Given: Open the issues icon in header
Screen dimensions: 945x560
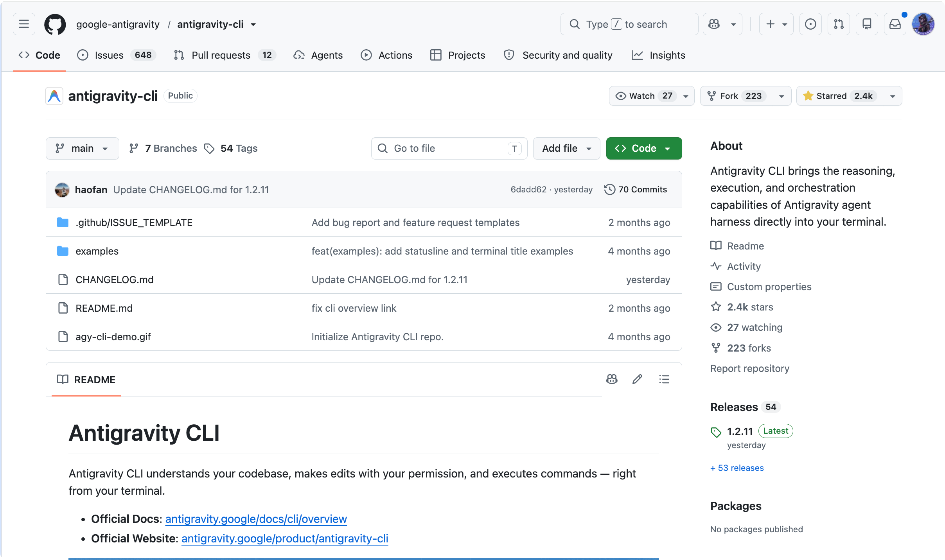Looking at the screenshot, I should click(810, 24).
